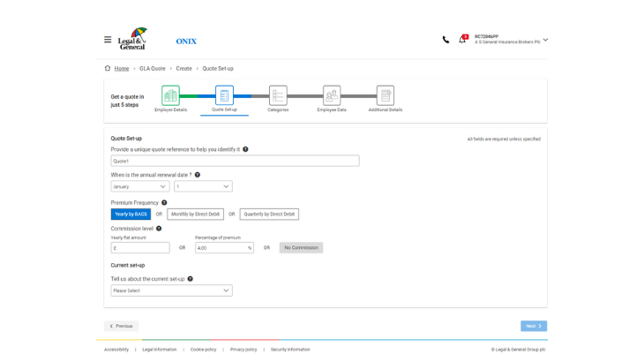Image resolution: width=644 pixels, height=362 pixels.
Task: Click the Employer Details step icon
Action: 170,95
